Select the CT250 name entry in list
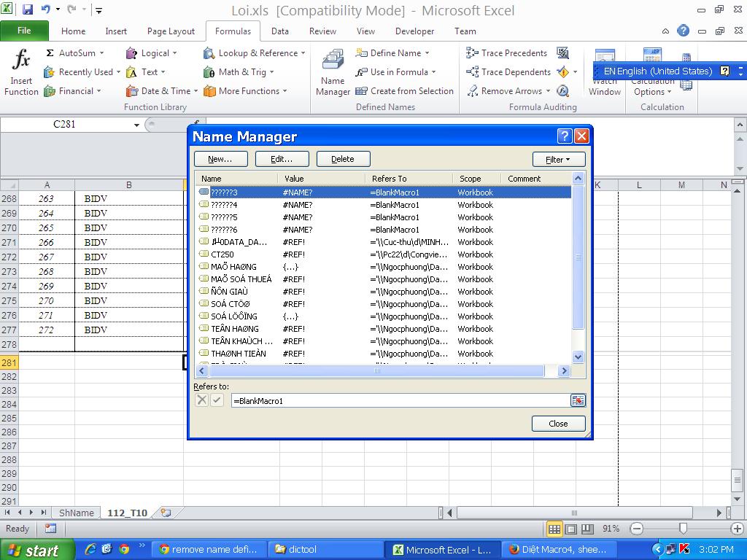The width and height of the screenshot is (747, 560). [222, 254]
